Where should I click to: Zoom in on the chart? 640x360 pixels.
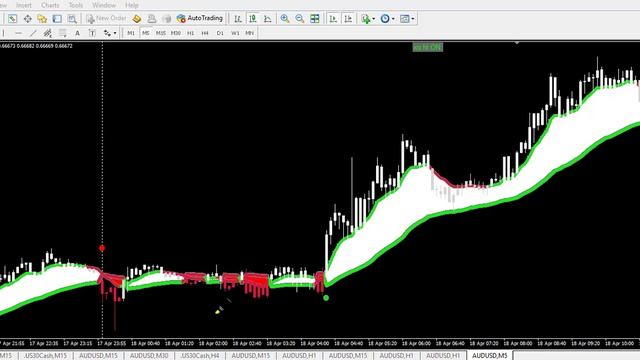click(285, 18)
